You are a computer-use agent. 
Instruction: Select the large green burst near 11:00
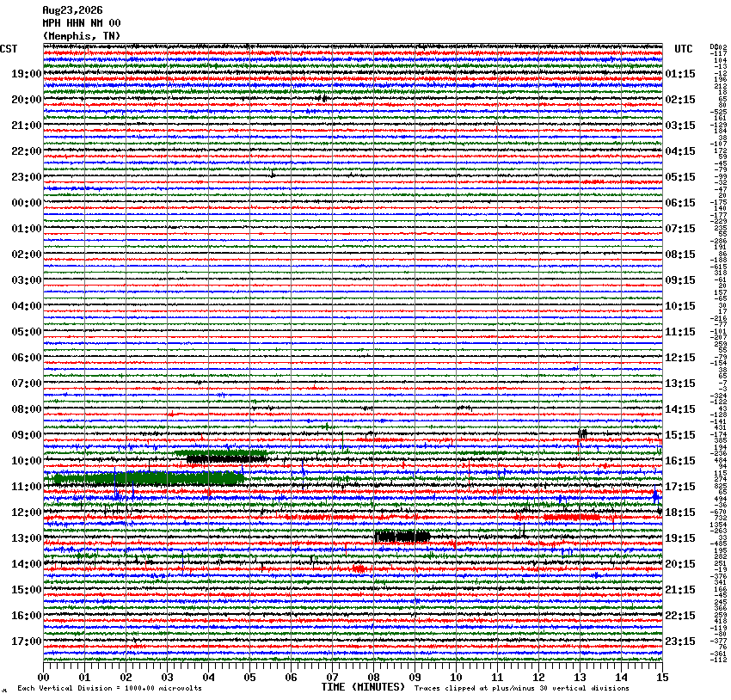pyautogui.click(x=149, y=478)
